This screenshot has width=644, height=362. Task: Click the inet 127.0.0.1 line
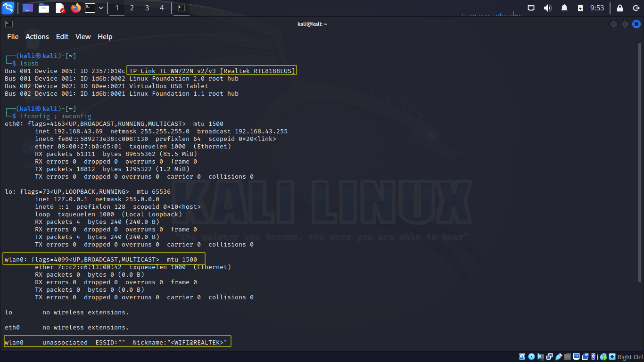pyautogui.click(x=97, y=199)
